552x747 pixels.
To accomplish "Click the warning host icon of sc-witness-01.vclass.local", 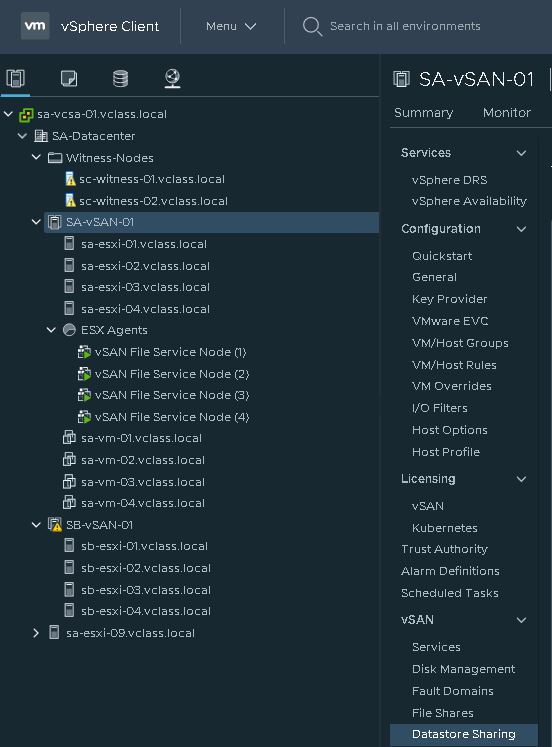I will click(70, 179).
